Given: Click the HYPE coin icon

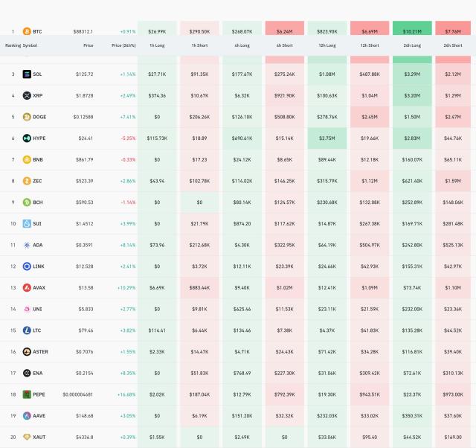Looking at the screenshot, I should pyautogui.click(x=27, y=138).
